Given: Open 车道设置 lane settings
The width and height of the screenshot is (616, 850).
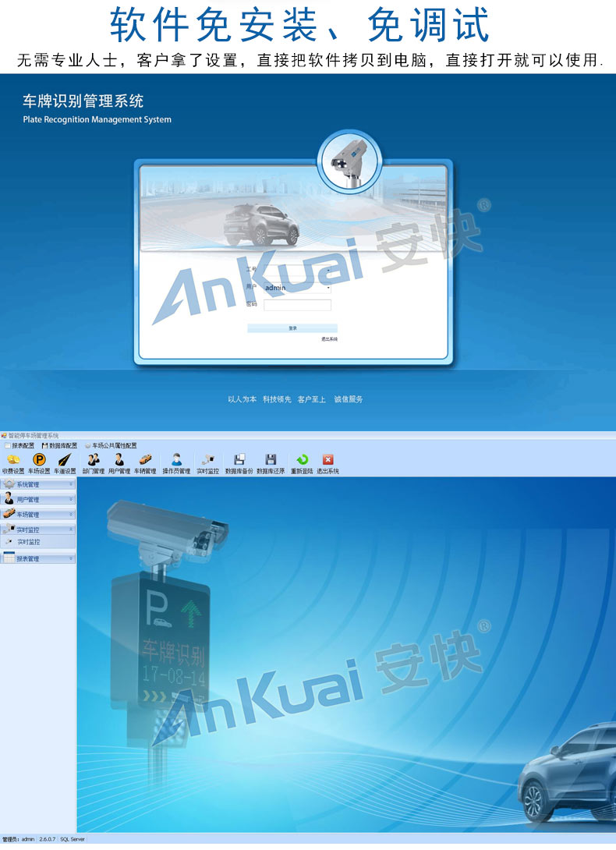Looking at the screenshot, I should [65, 460].
